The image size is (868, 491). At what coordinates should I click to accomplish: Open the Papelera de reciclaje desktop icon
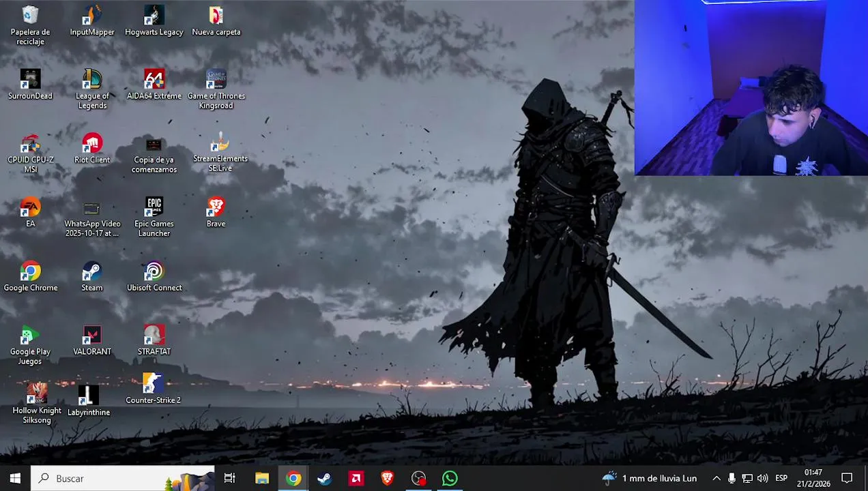tap(30, 25)
